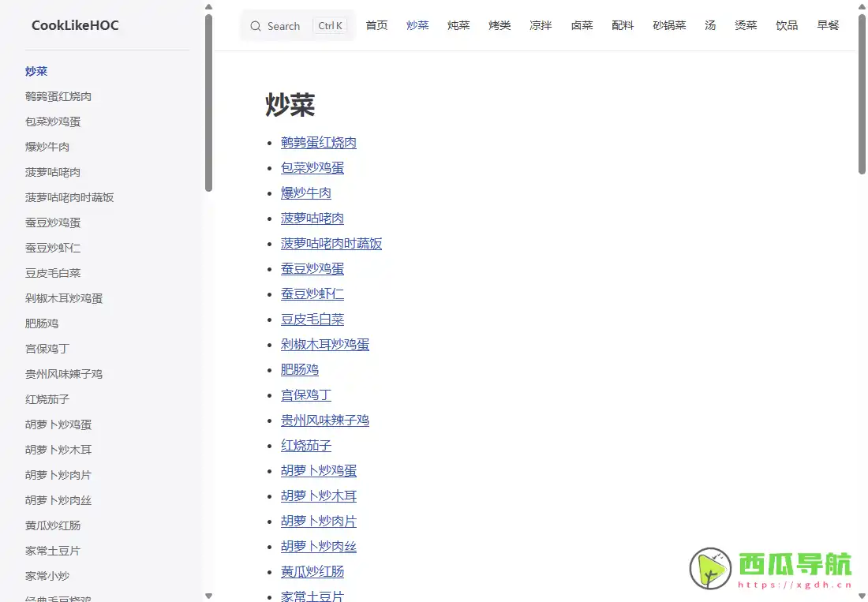The height and width of the screenshot is (602, 868).
Task: Click the sidebar scrollbar up arrow
Action: coord(208,6)
